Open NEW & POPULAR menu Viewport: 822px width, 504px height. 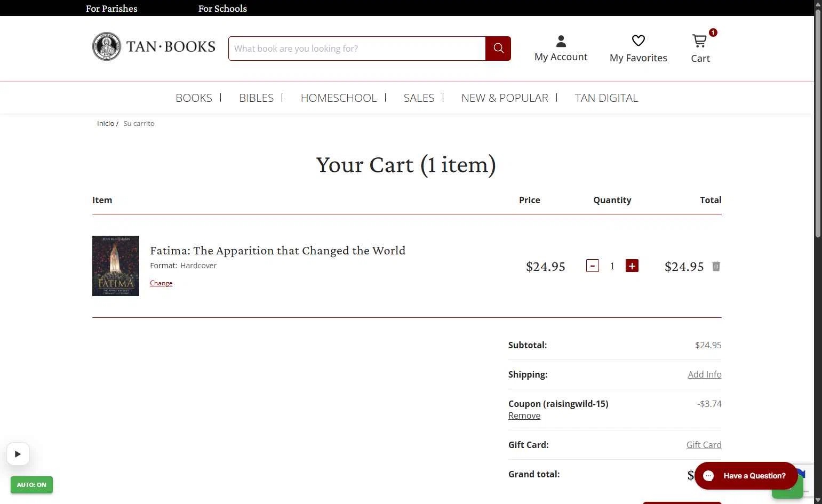pos(505,98)
